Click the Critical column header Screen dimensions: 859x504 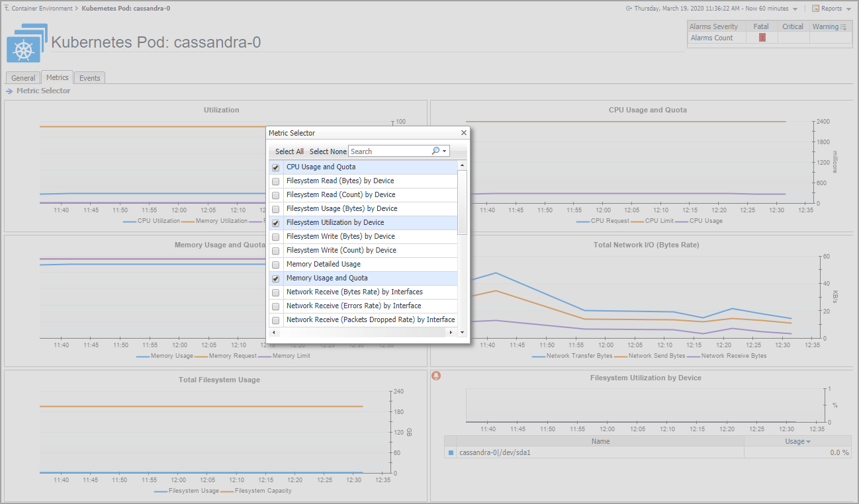tap(793, 26)
